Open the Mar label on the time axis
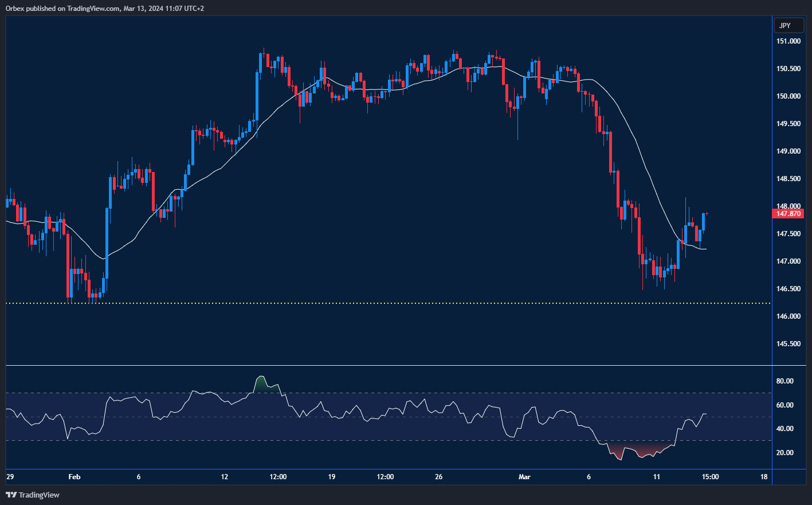812x505 pixels. tap(524, 476)
